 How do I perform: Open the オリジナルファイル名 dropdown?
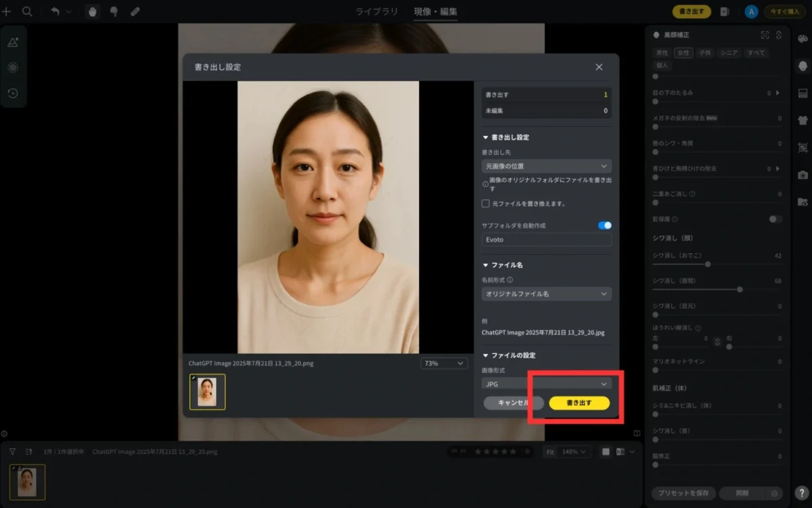547,294
